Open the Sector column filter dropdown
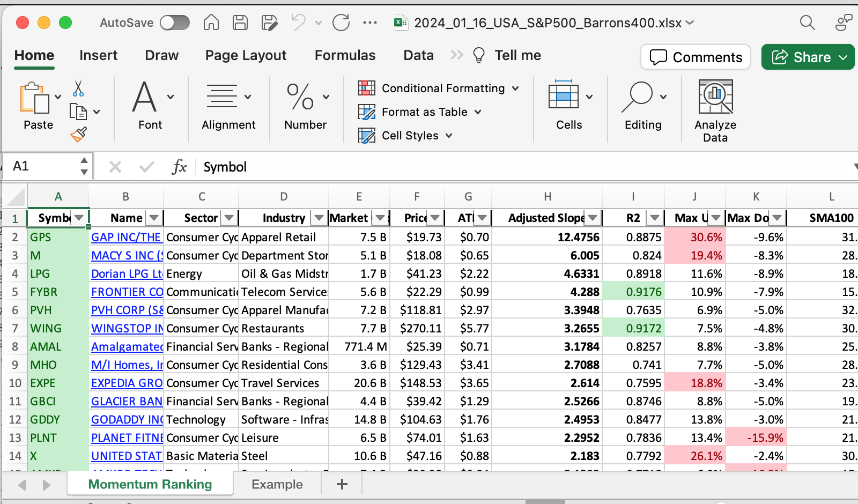 (x=229, y=218)
